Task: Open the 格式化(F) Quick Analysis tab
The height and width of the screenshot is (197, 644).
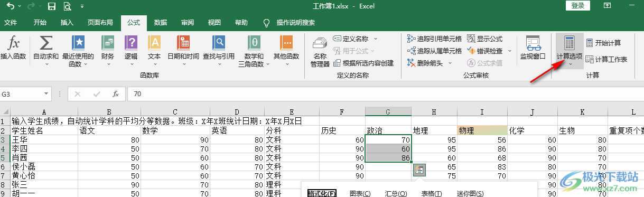Action: click(x=322, y=194)
